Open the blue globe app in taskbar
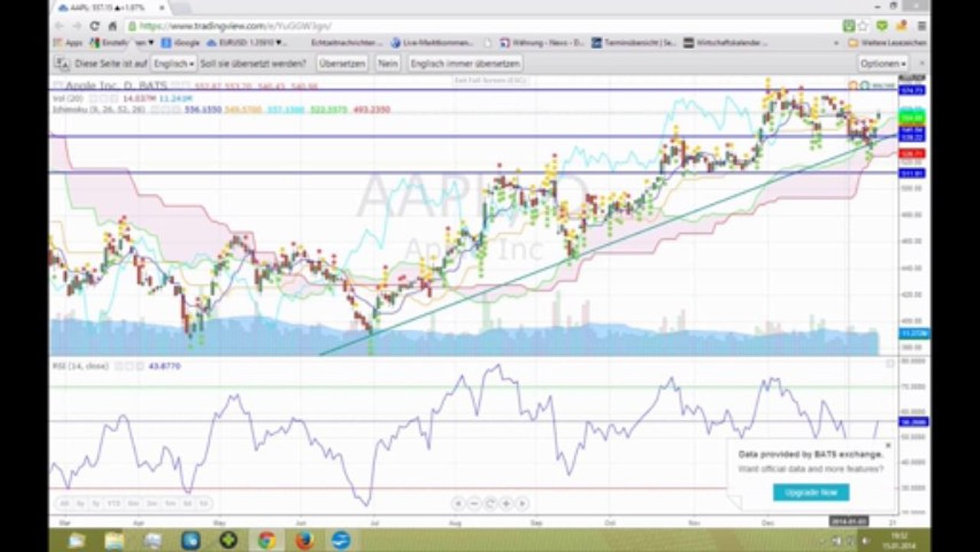 [342, 540]
